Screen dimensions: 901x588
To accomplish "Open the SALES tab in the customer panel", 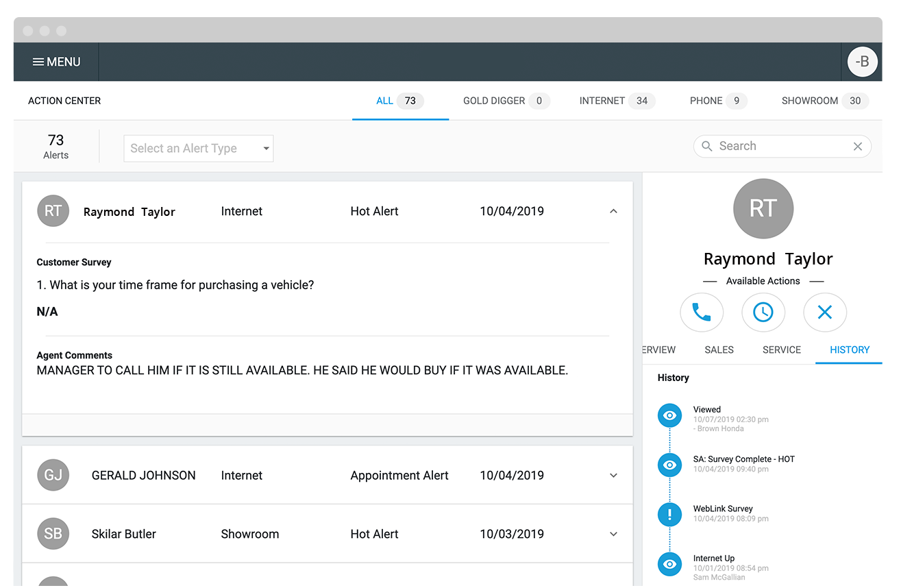I will (x=719, y=350).
